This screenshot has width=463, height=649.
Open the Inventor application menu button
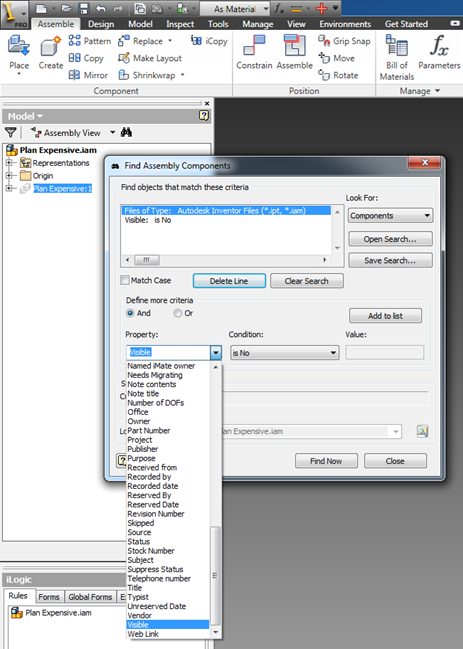pos(14,14)
